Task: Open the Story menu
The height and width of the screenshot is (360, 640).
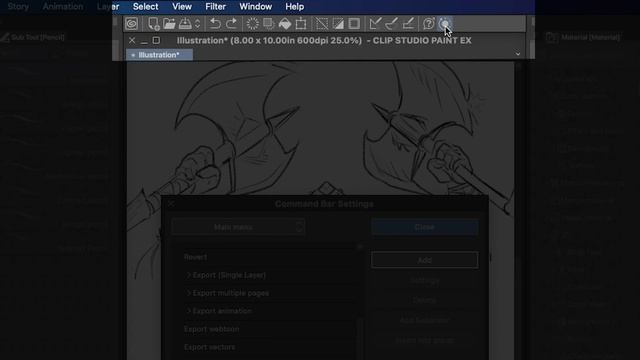Action: pyautogui.click(x=18, y=7)
